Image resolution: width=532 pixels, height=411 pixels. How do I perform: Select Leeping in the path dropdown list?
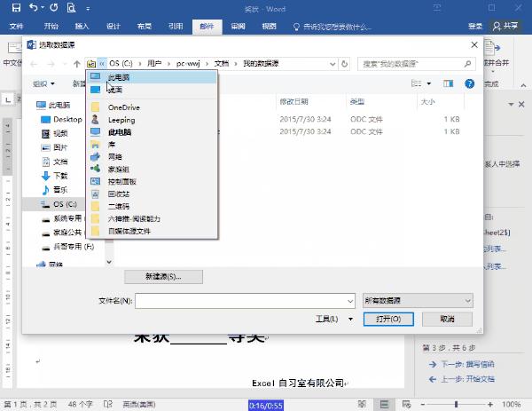point(152,120)
